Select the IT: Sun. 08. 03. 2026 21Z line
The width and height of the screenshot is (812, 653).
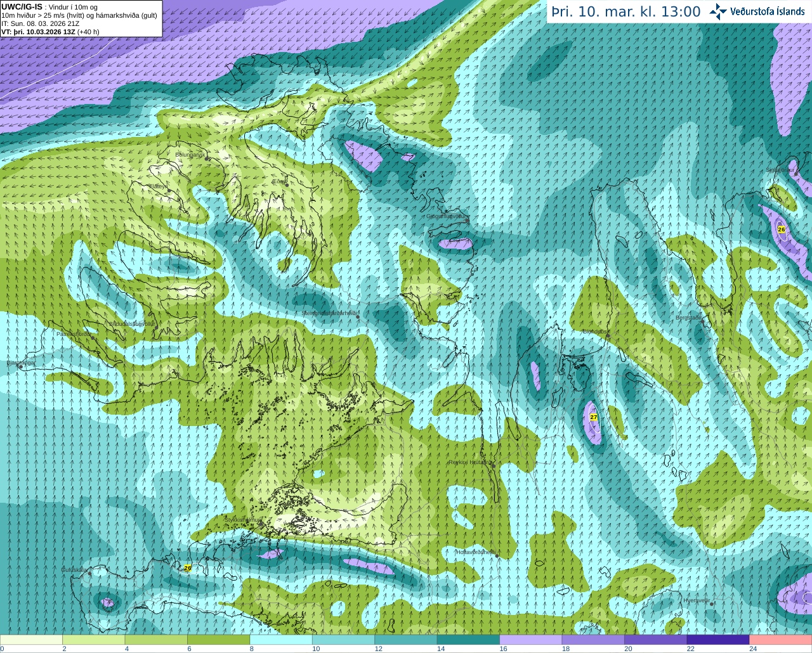click(x=40, y=23)
